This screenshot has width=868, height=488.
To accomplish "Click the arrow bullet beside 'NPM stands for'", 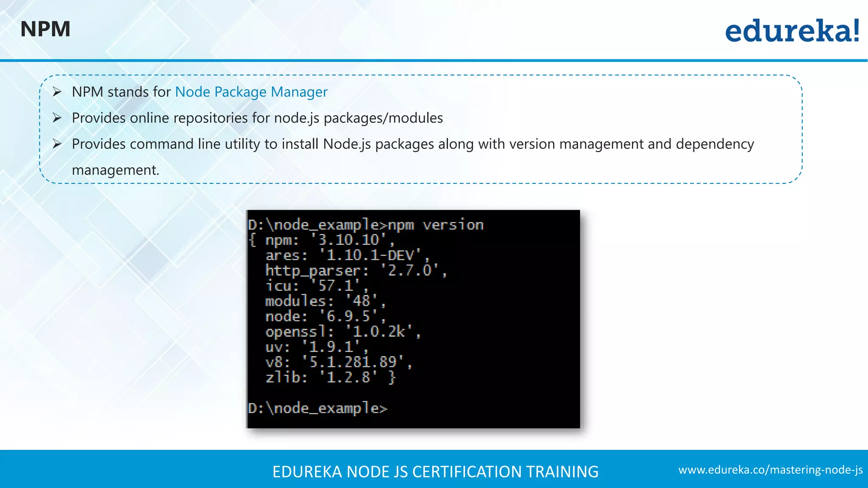I will (57, 92).
